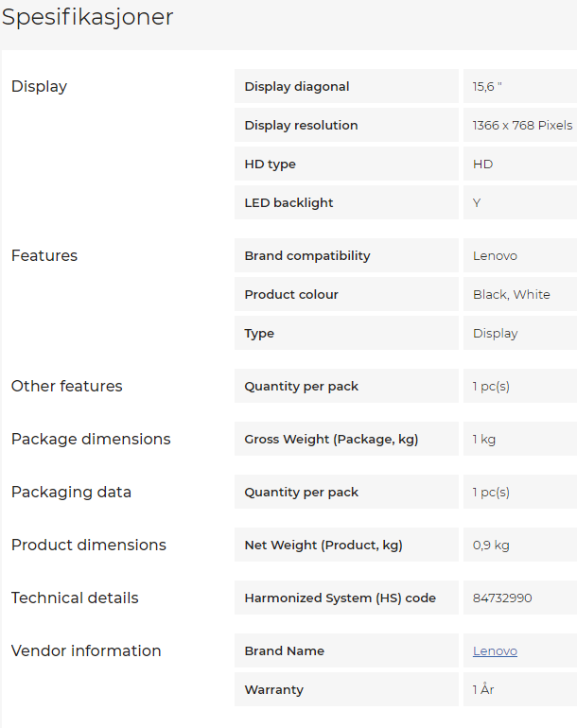Select the Packaging data section label

(71, 493)
